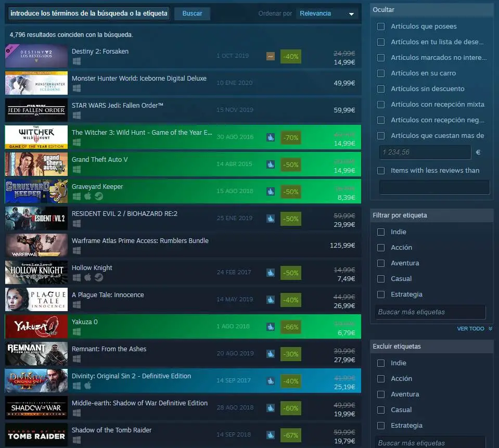Screen dimensions: 499x448
Task: Click the Windows icon under Monster Hunter World: Iceborne
Action: click(76, 88)
